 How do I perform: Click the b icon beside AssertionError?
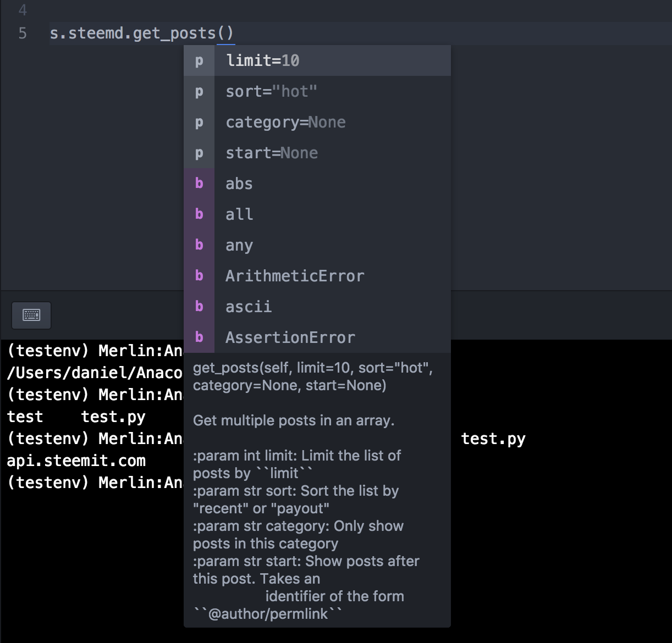coord(199,337)
